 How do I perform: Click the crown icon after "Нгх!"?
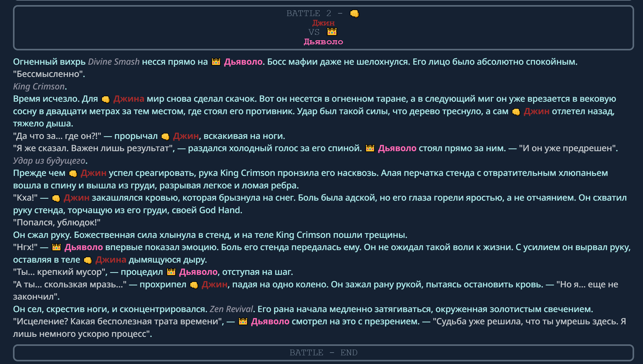(x=56, y=247)
